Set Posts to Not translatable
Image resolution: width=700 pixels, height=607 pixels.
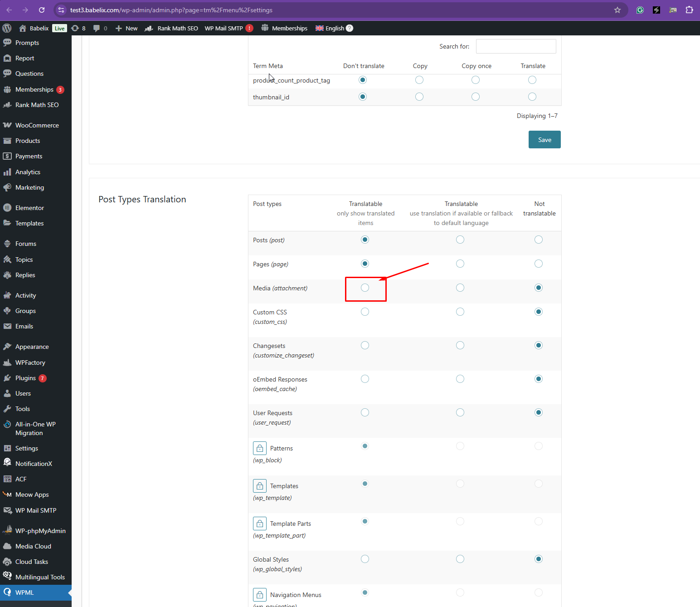coord(539,240)
